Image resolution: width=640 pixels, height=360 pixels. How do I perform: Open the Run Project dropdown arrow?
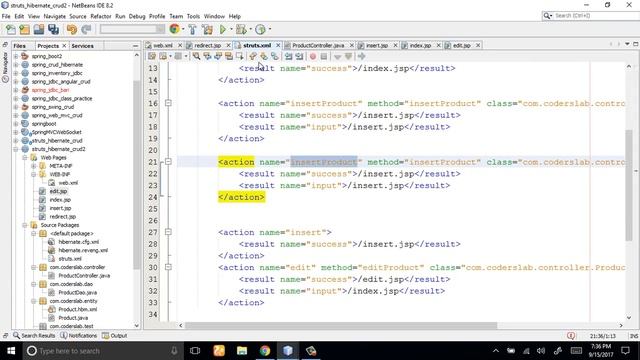231,29
